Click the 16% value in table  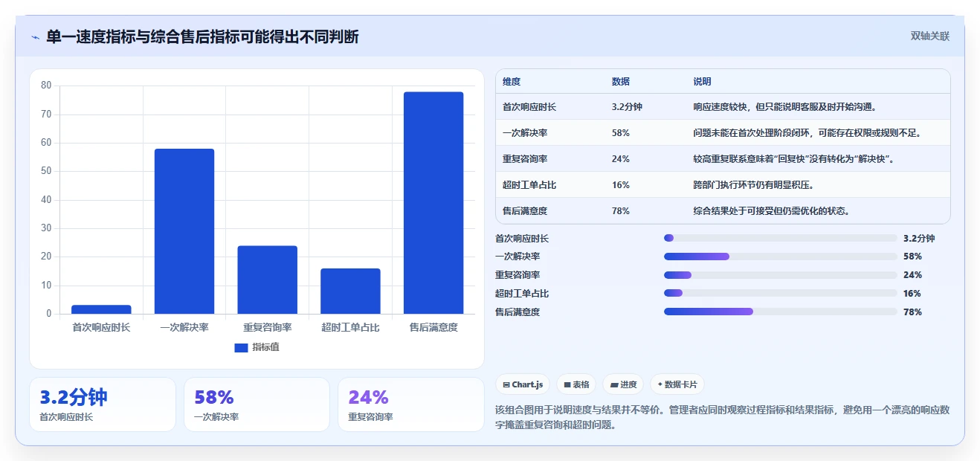pyautogui.click(x=621, y=185)
